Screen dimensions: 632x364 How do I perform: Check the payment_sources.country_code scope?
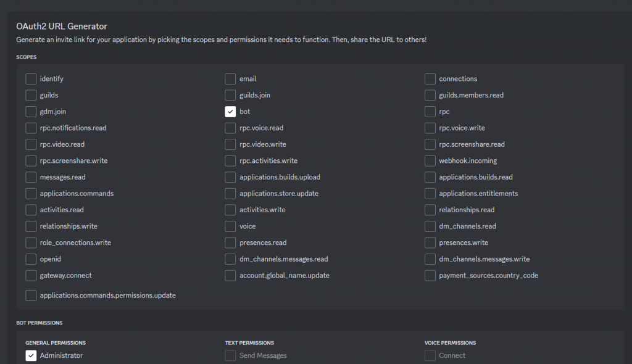coord(430,275)
